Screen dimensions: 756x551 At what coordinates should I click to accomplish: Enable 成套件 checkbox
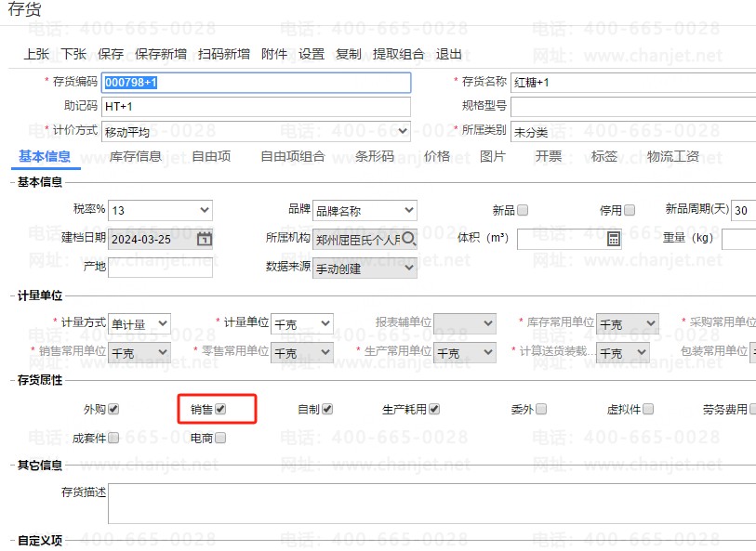[x=113, y=438]
